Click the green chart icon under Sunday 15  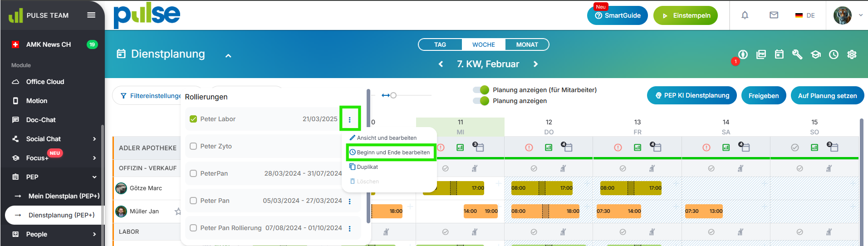814,148
